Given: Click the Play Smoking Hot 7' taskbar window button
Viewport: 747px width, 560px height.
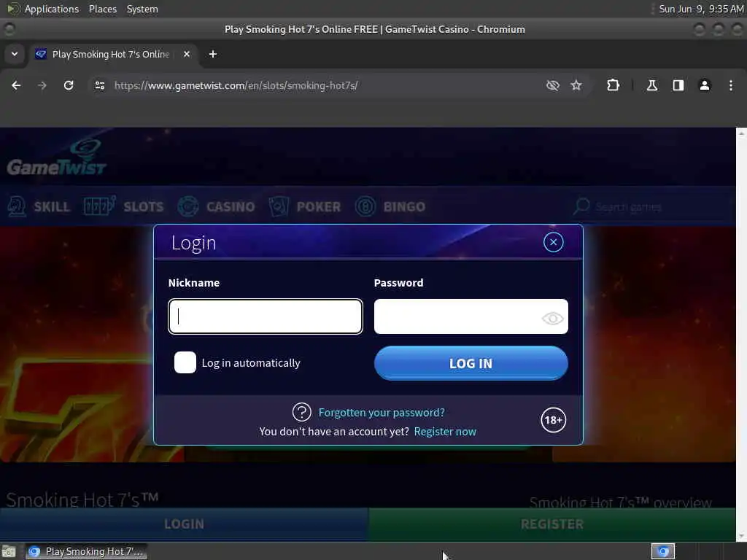Looking at the screenshot, I should [86, 551].
